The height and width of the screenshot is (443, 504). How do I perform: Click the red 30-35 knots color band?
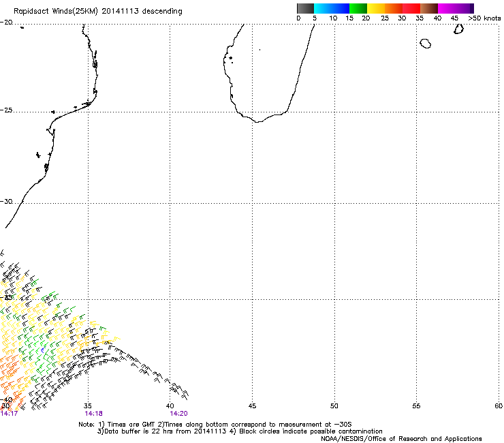[411, 8]
